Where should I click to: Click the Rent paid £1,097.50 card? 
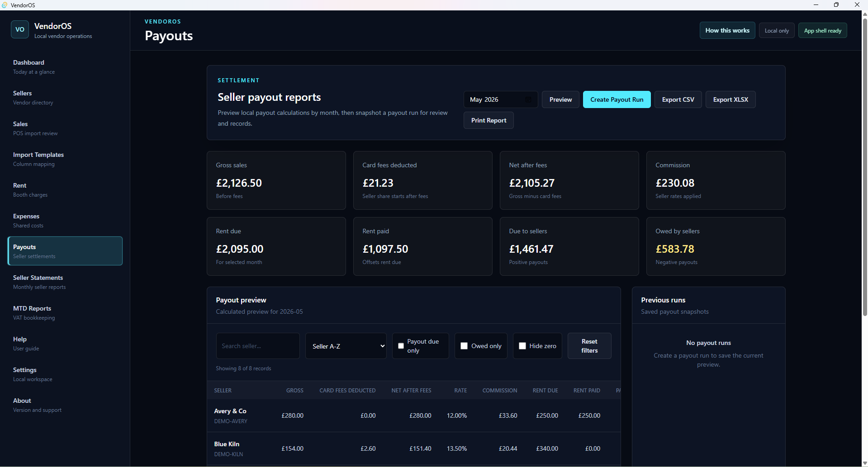click(423, 246)
